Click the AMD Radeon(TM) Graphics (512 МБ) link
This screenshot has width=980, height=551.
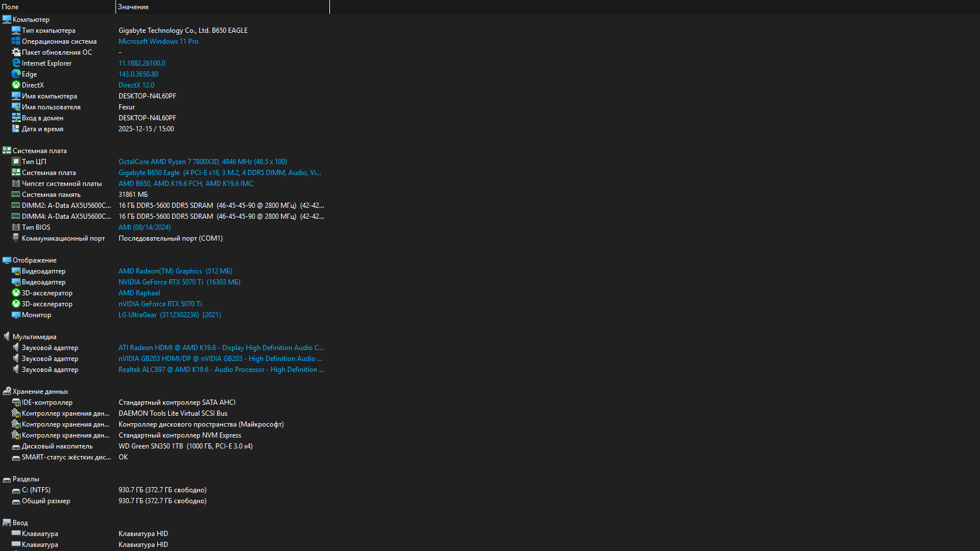tap(176, 271)
